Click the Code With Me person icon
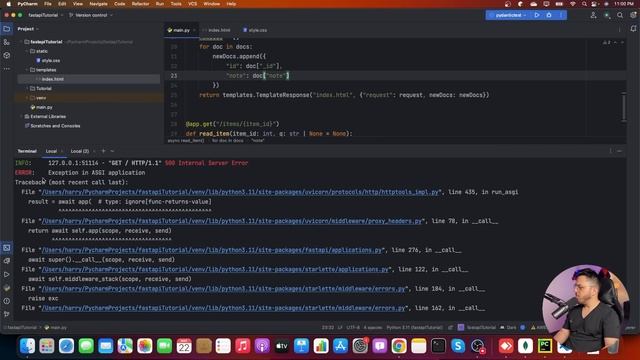The height and width of the screenshot is (360, 640). tap(593, 15)
